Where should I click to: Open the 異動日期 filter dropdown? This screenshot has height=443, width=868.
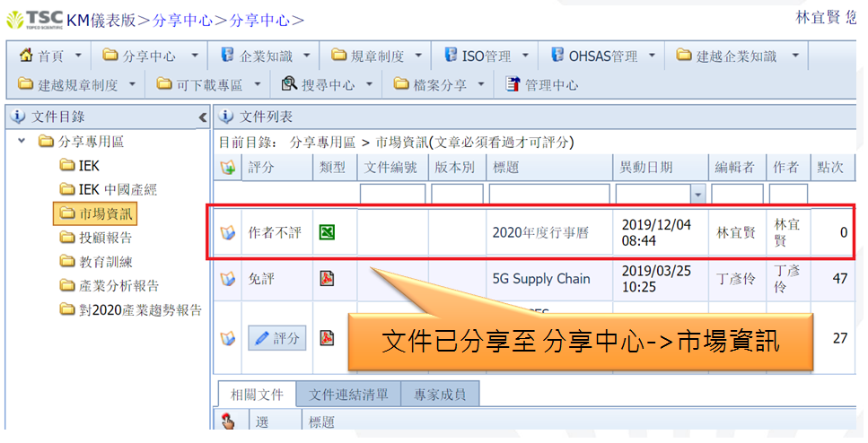click(697, 195)
